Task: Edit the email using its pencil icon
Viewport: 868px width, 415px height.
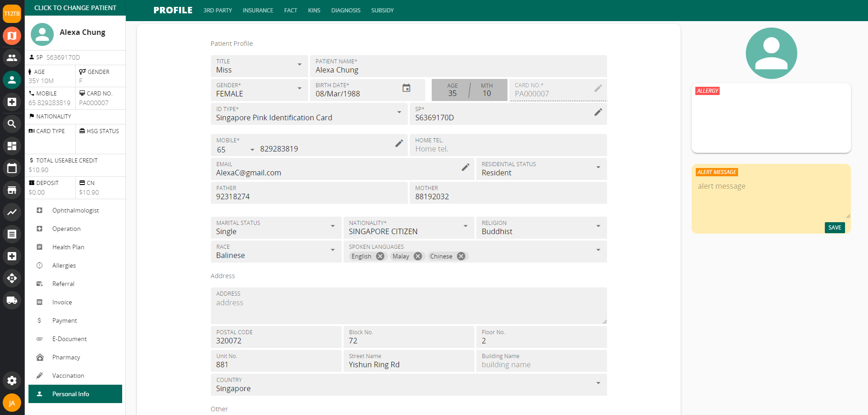Action: (x=466, y=167)
